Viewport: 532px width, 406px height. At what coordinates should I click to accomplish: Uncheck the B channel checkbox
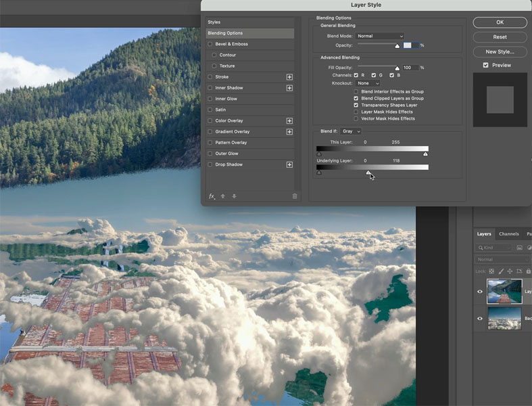coord(391,75)
